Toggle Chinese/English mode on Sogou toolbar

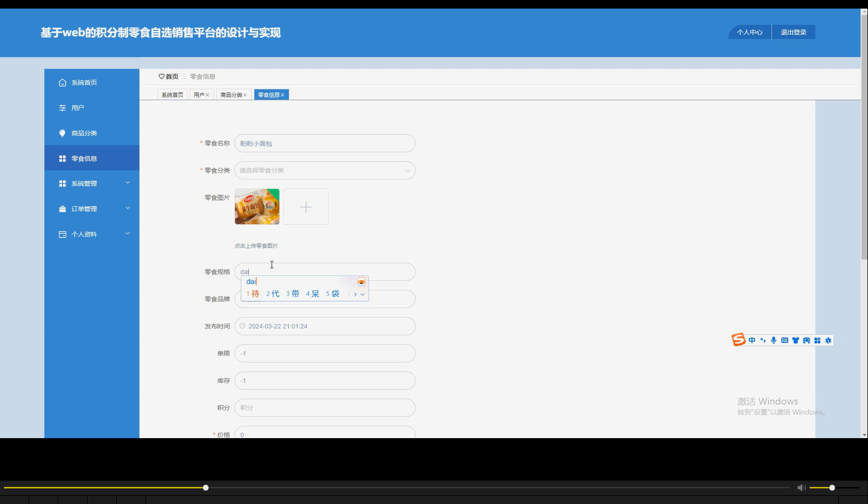point(752,340)
